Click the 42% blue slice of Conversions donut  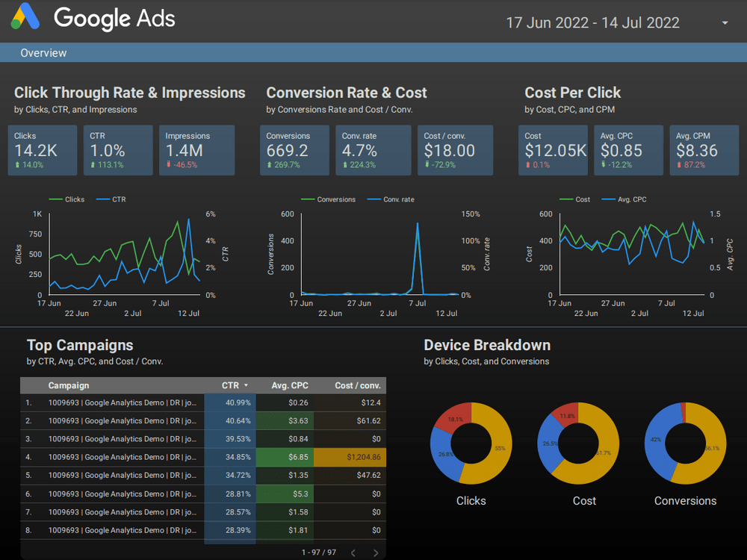click(656, 440)
